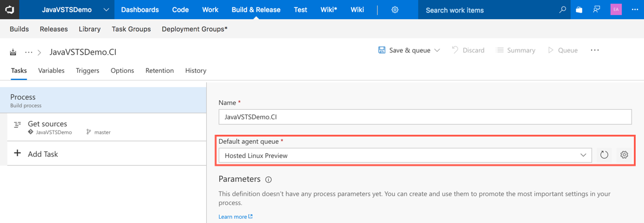Go to Builds sub-navigation
Viewport: 644px width, 223px height.
click(x=19, y=29)
